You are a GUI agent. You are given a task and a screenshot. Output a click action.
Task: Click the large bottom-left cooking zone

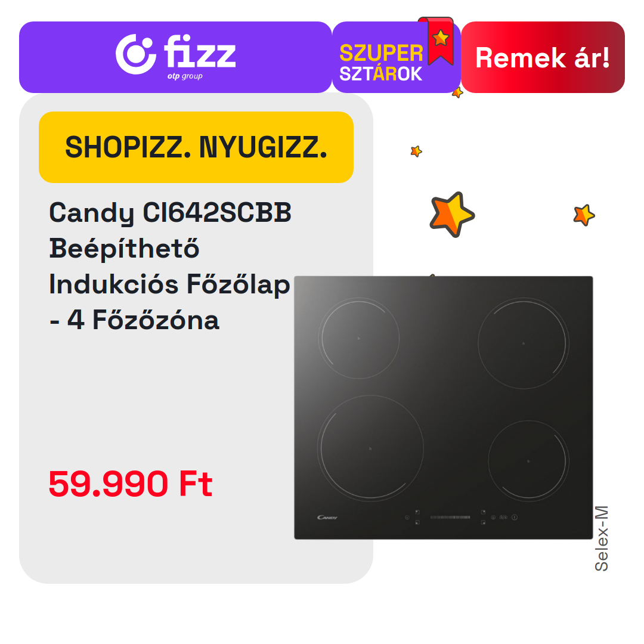pyautogui.click(x=370, y=448)
